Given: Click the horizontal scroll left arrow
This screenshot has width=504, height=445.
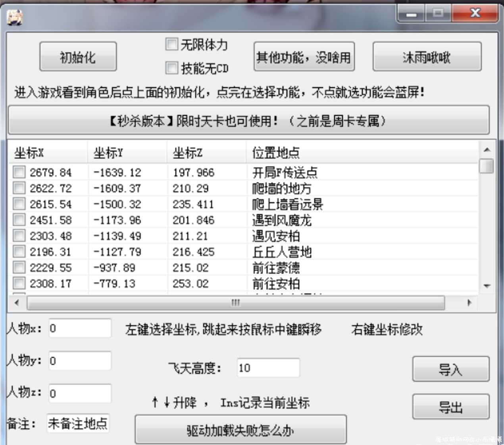Looking at the screenshot, I should click(x=17, y=303).
